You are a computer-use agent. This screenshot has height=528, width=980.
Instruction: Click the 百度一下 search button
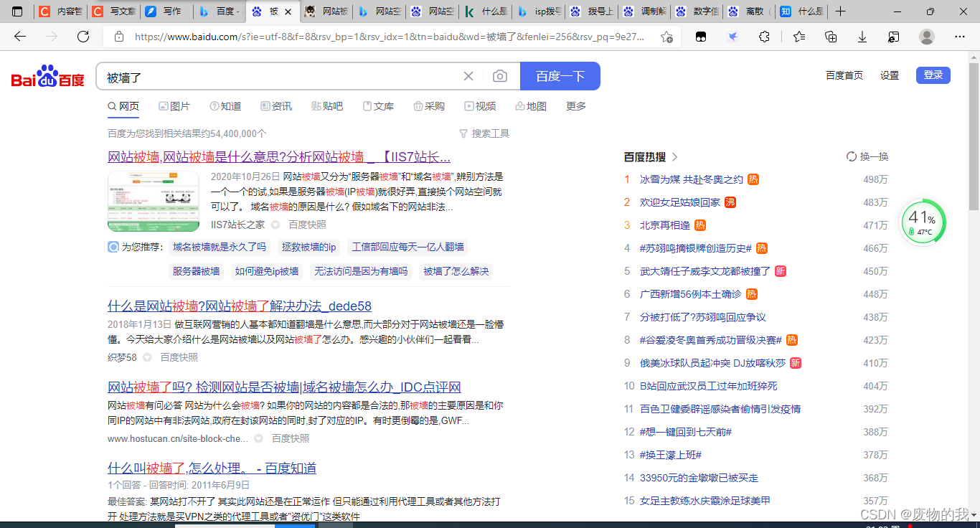pos(560,76)
